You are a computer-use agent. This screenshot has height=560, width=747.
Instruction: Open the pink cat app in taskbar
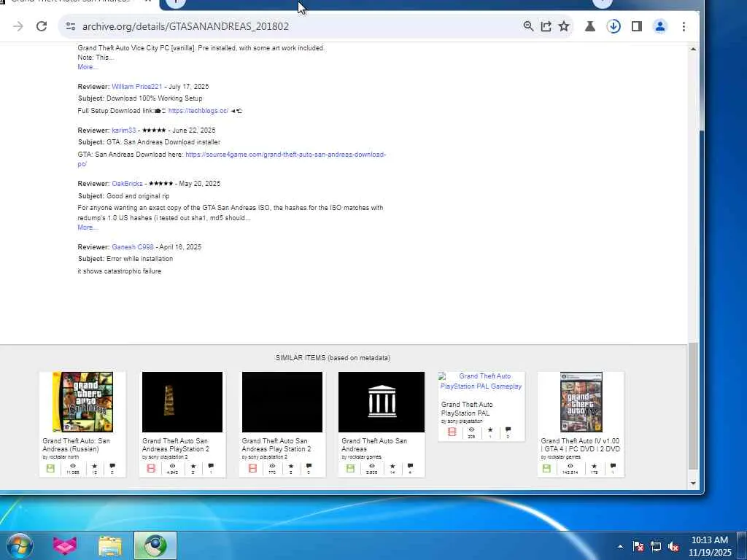pyautogui.click(x=65, y=545)
